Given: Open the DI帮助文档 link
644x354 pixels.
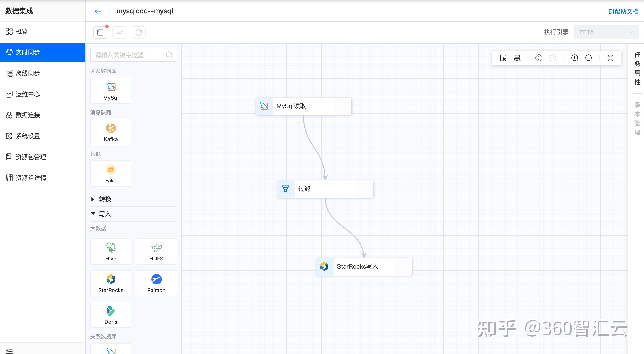Looking at the screenshot, I should click(x=623, y=11).
